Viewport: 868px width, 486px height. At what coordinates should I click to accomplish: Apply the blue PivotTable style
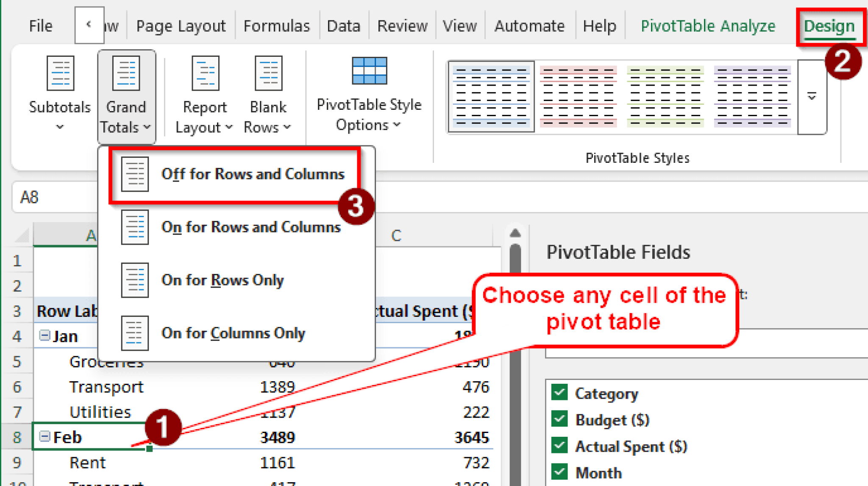490,97
